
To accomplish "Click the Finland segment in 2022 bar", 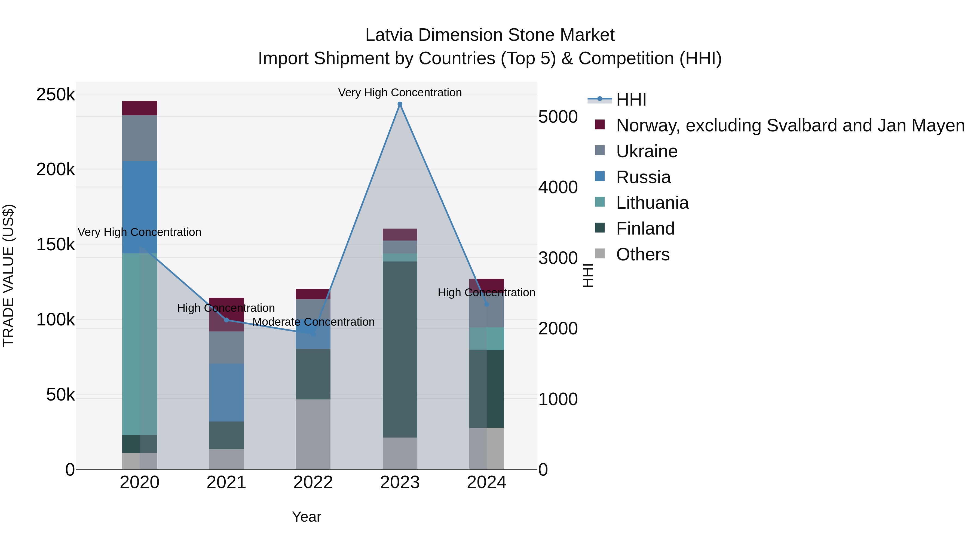I will tap(313, 374).
